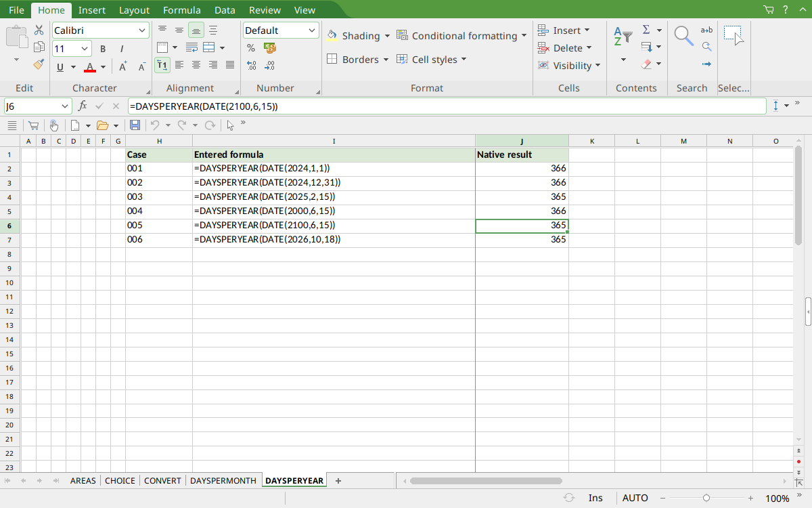Click the Undo arrow in quick toolbar
Screen dimensions: 812x508
(155, 125)
